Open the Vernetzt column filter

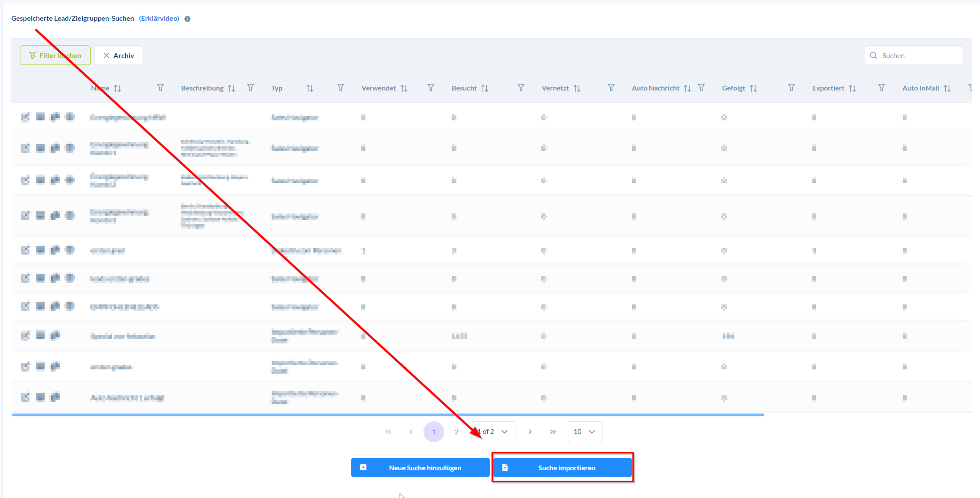pos(611,88)
